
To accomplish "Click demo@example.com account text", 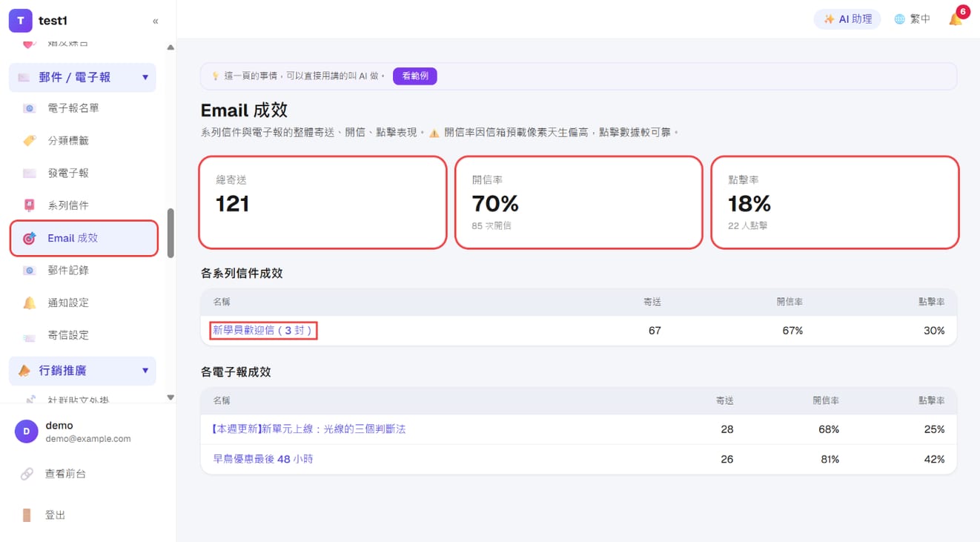I will pos(88,439).
